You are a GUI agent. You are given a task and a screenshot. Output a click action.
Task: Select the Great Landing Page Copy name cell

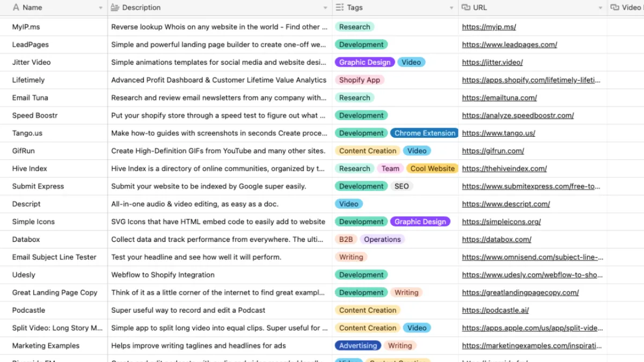click(54, 292)
